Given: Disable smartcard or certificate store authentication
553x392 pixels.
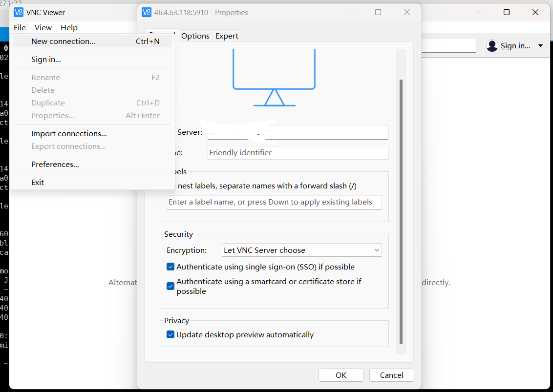Looking at the screenshot, I should tap(170, 286).
